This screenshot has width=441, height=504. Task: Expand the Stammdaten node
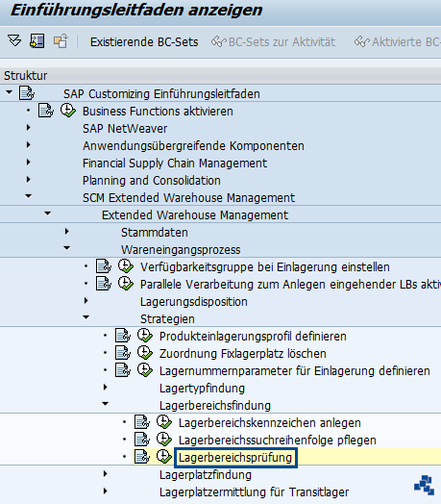[x=67, y=232]
